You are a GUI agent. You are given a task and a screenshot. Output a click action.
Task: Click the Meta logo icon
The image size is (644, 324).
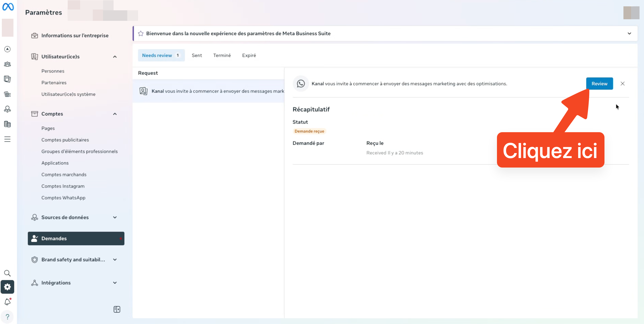click(8, 7)
